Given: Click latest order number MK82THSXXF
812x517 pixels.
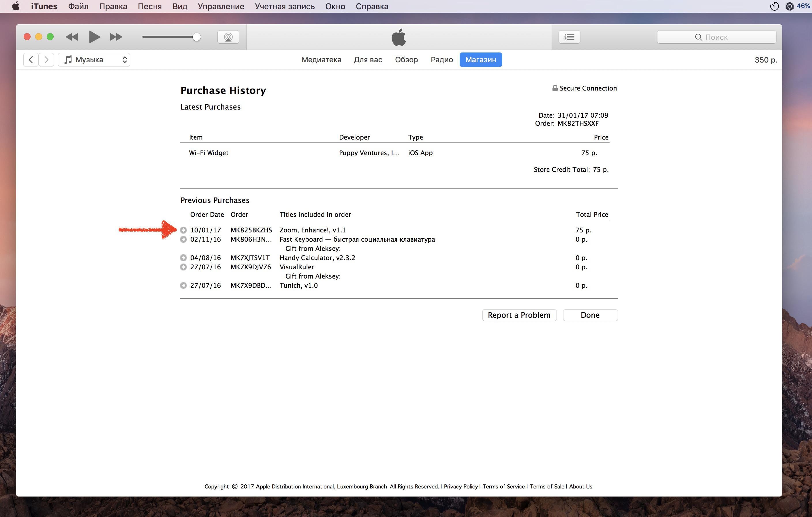Looking at the screenshot, I should (578, 123).
